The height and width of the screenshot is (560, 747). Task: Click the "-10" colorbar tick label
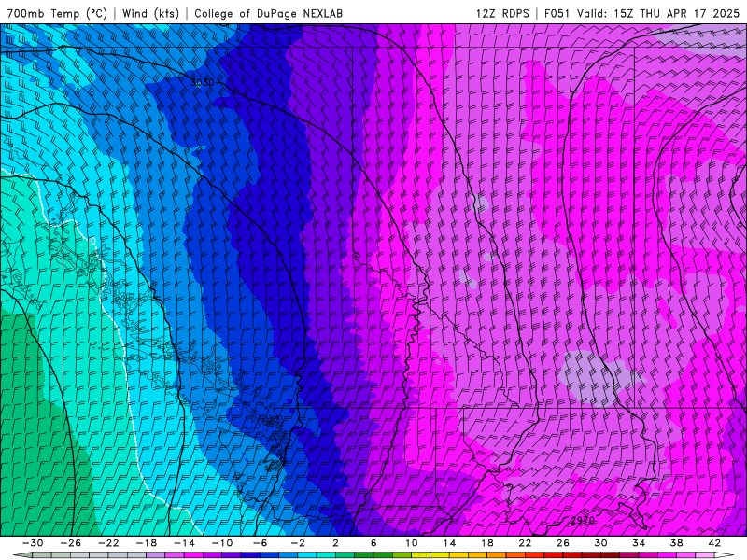(x=222, y=543)
